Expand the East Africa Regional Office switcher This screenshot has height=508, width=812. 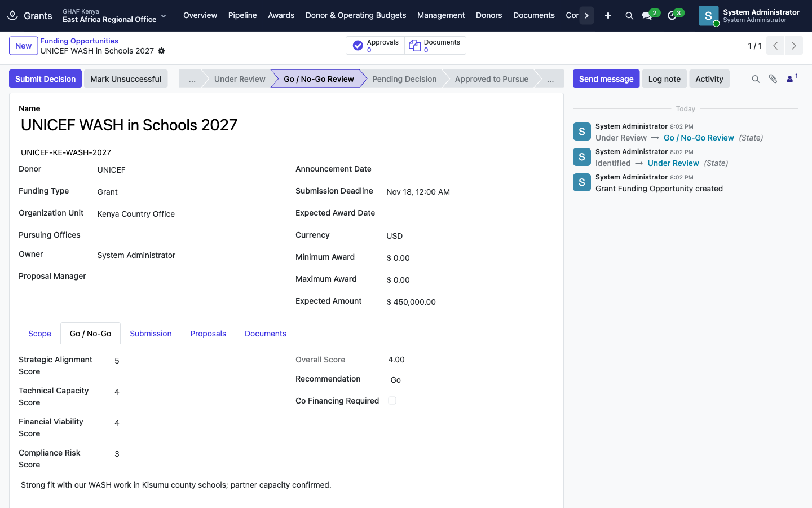coord(114,16)
